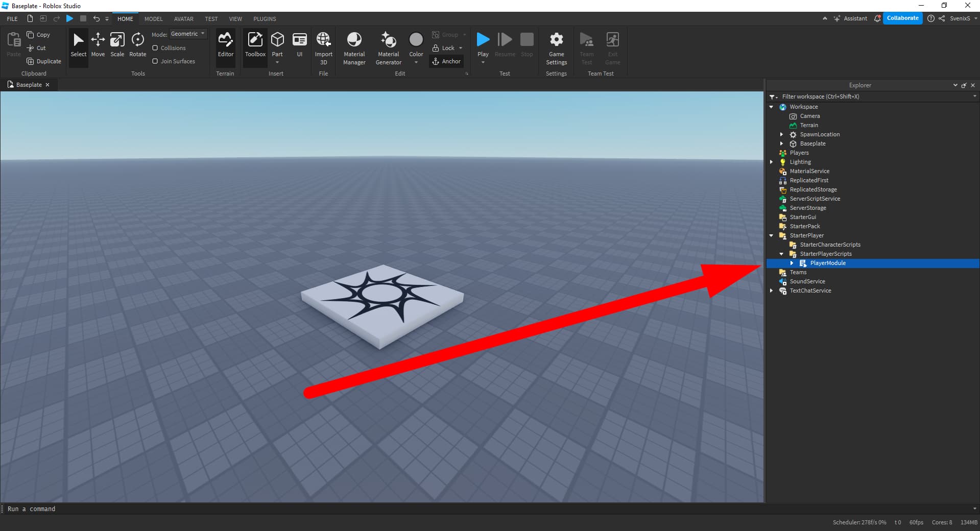Toggle Join Surfaces on
This screenshot has width=980, height=531.
click(155, 61)
